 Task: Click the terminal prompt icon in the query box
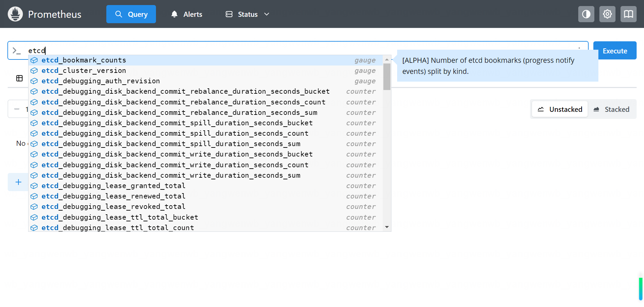16,51
